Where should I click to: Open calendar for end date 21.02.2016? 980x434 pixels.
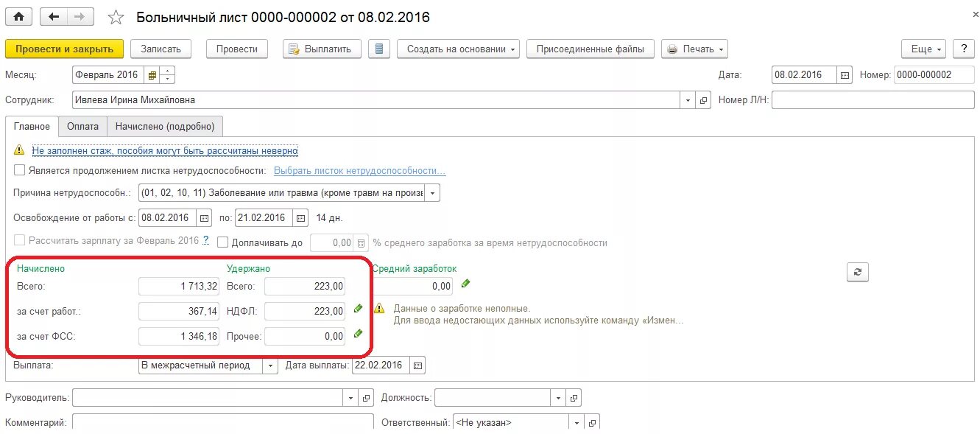tap(300, 218)
